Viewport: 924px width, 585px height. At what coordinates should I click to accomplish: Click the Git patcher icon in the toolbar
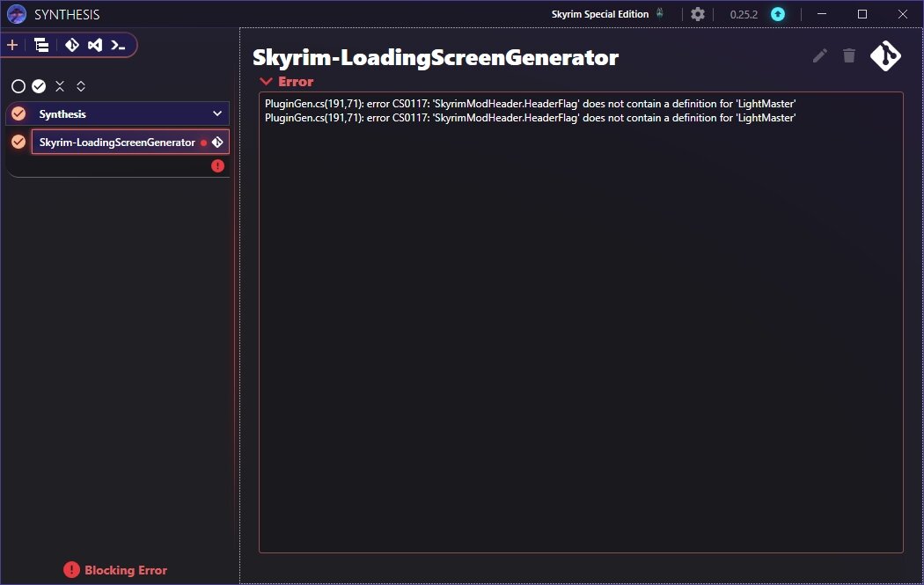[70, 45]
